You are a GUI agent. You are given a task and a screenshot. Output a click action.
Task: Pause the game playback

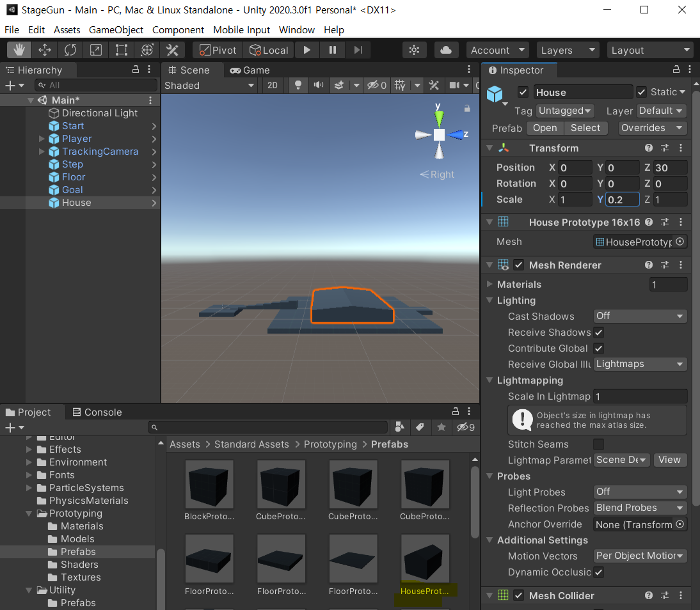pos(333,50)
